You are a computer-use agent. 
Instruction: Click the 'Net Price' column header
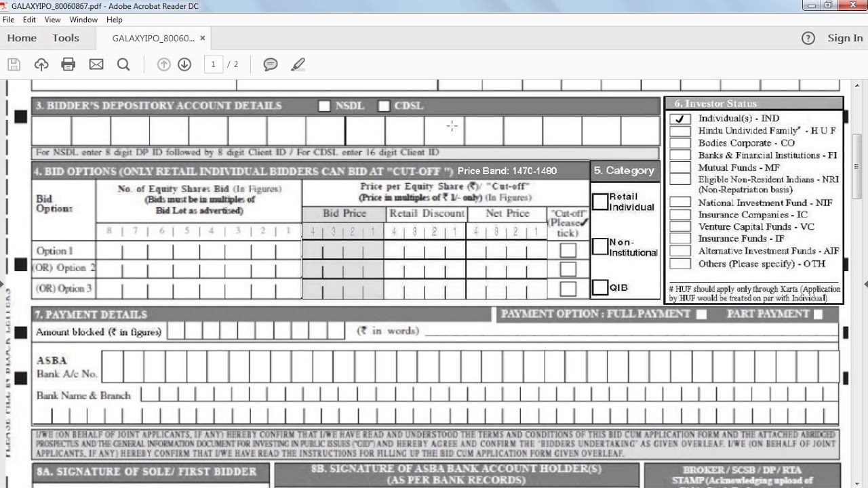[x=507, y=213]
